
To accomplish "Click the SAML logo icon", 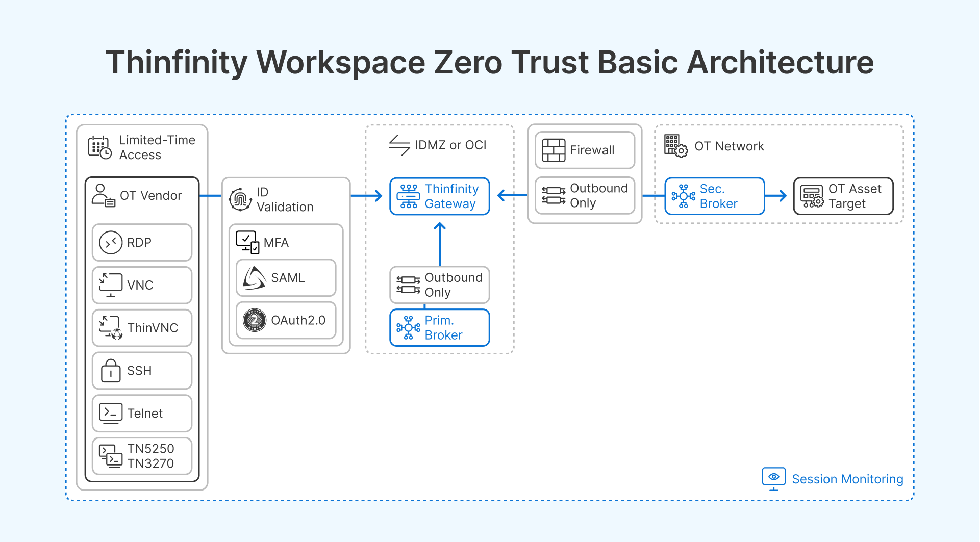I will [254, 278].
